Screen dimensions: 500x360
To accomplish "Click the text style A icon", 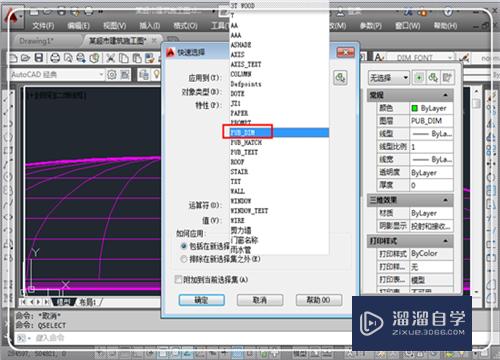I will (378, 57).
